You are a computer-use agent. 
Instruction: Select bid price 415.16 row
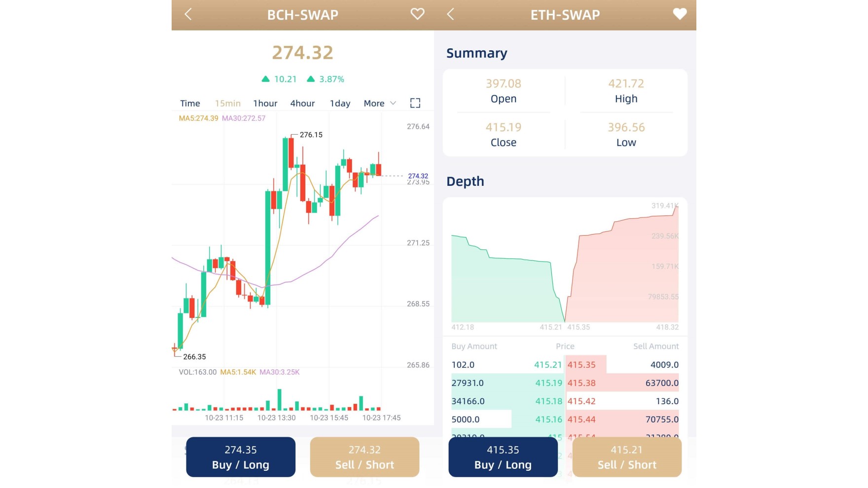click(x=548, y=419)
